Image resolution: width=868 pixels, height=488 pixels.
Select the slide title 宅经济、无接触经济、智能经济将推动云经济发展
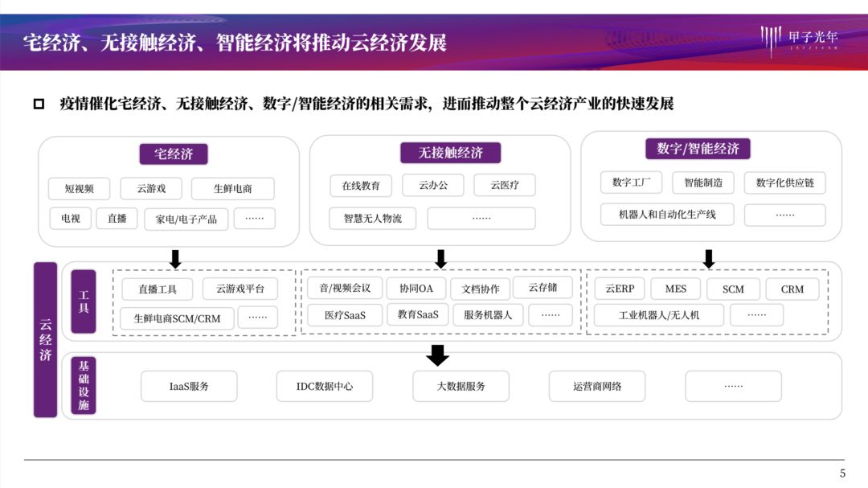pyautogui.click(x=235, y=43)
